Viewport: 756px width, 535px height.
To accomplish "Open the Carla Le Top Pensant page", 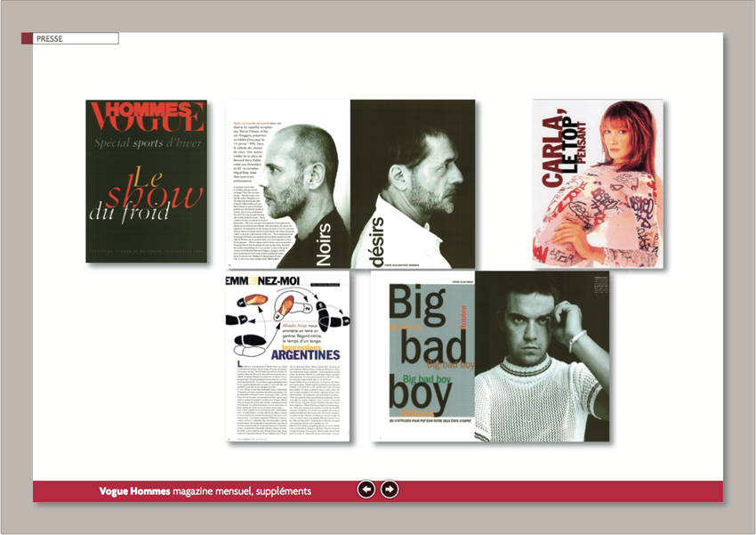I will coord(598,183).
